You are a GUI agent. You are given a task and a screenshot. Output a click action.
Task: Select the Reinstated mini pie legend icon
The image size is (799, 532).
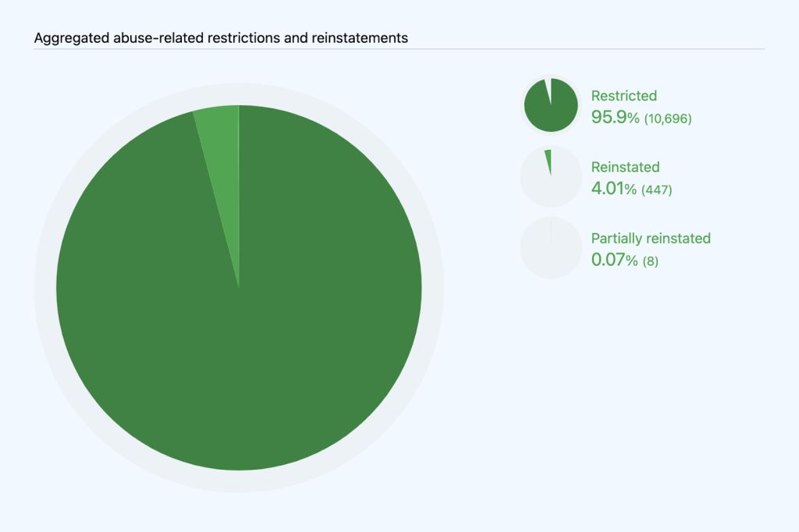tap(551, 177)
